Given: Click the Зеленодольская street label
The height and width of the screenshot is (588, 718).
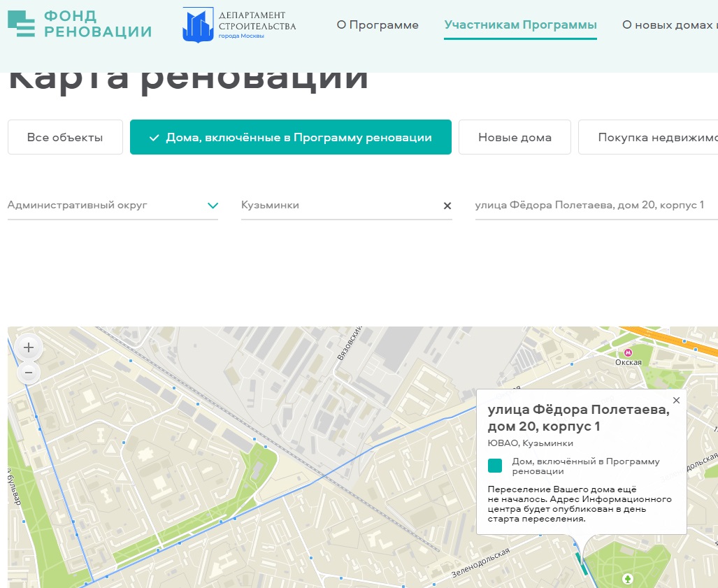Looking at the screenshot, I should (480, 562).
